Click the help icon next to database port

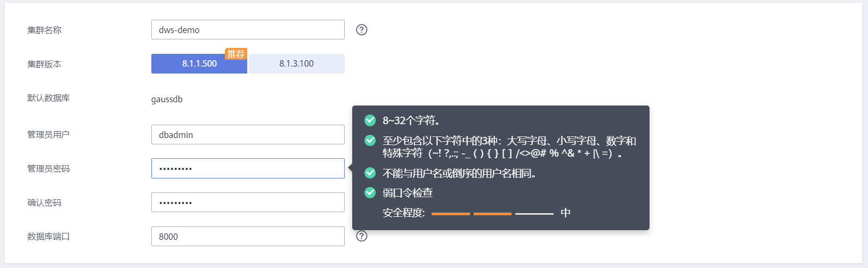(362, 236)
